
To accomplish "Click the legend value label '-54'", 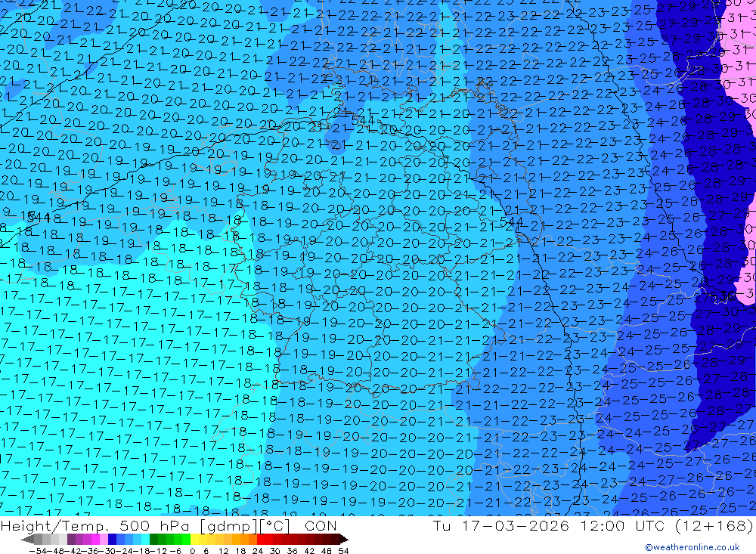I will [38, 551].
